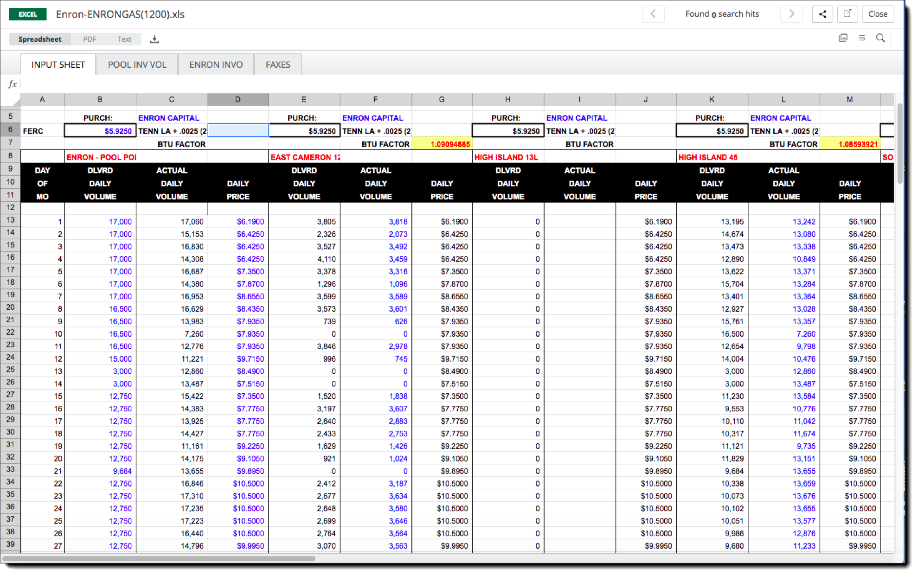The width and height of the screenshot is (924, 582).
Task: Select cell with value 2,978
Action: pos(376,346)
